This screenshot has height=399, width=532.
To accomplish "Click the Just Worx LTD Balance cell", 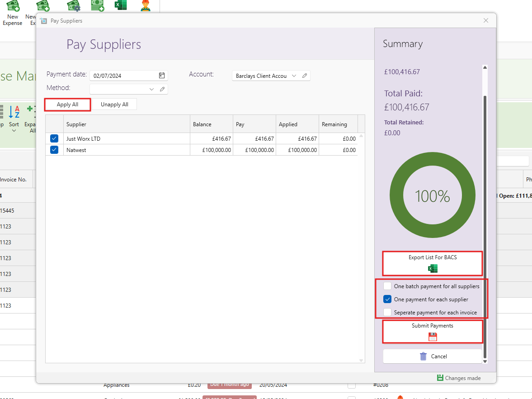I will point(212,138).
